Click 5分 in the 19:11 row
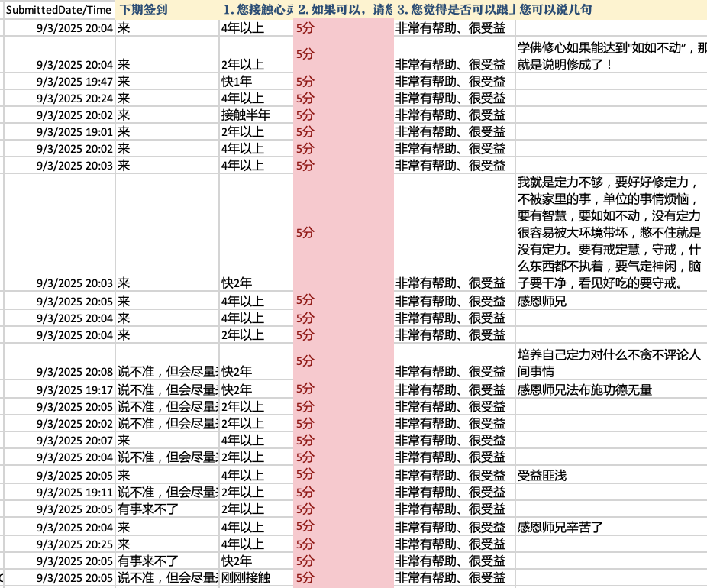Image resolution: width=707 pixels, height=588 pixels. click(344, 492)
